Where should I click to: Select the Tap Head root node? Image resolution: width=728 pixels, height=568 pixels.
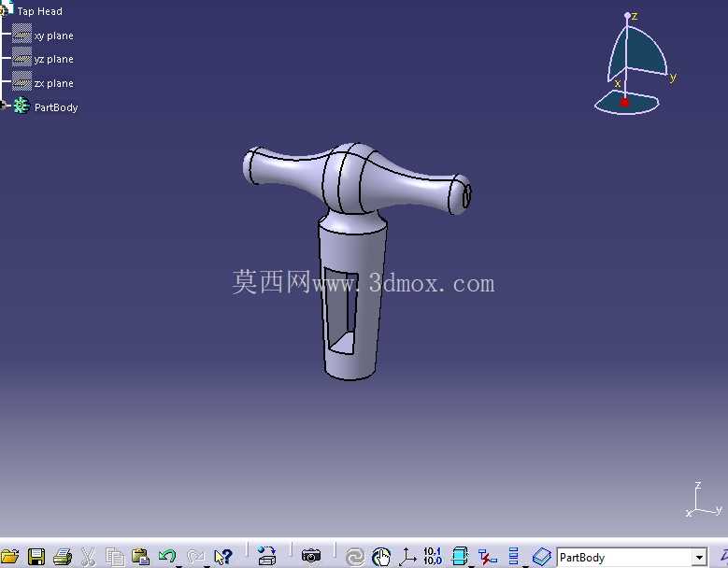coord(40,11)
